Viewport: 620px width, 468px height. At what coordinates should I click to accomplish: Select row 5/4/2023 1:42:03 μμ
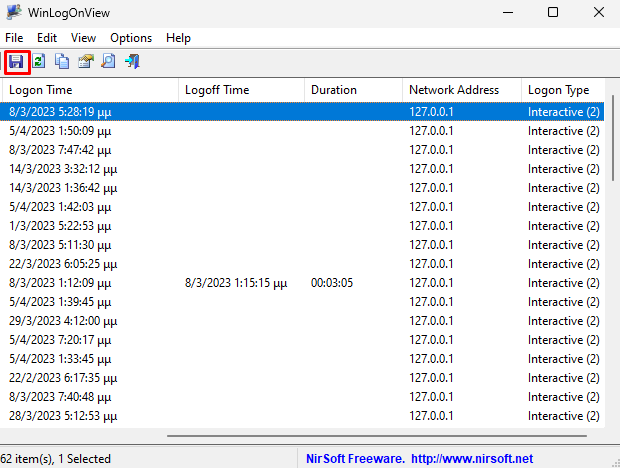pyautogui.click(x=302, y=207)
